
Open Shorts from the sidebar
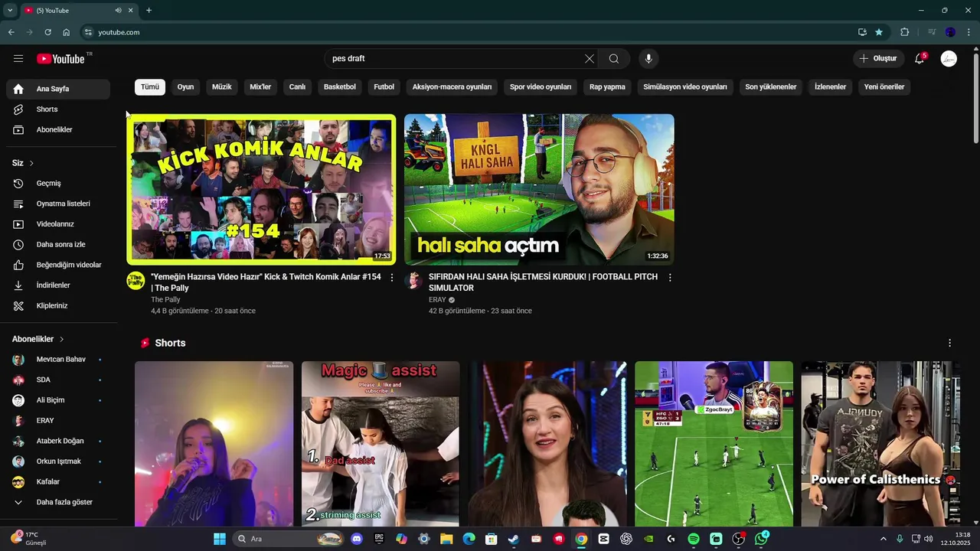coord(58,109)
